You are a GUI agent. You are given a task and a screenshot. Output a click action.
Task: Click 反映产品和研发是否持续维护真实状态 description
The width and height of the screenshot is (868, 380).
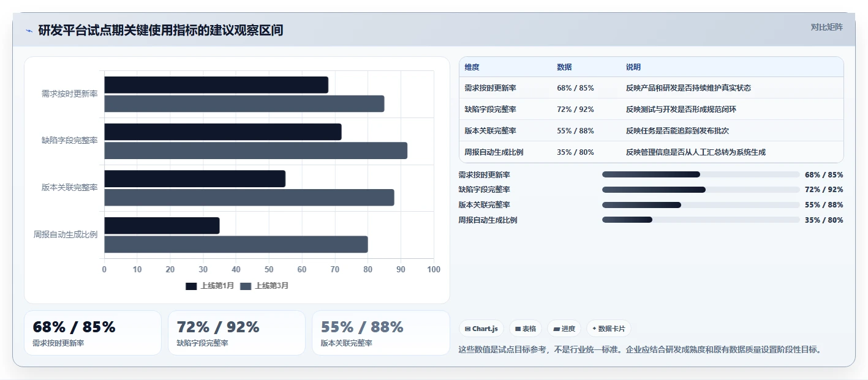(x=688, y=88)
